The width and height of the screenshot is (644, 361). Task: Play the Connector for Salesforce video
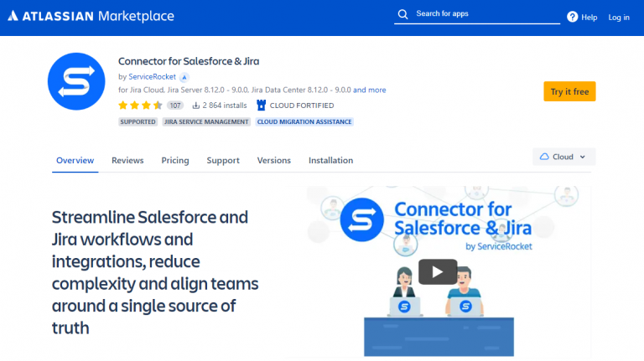tap(438, 271)
